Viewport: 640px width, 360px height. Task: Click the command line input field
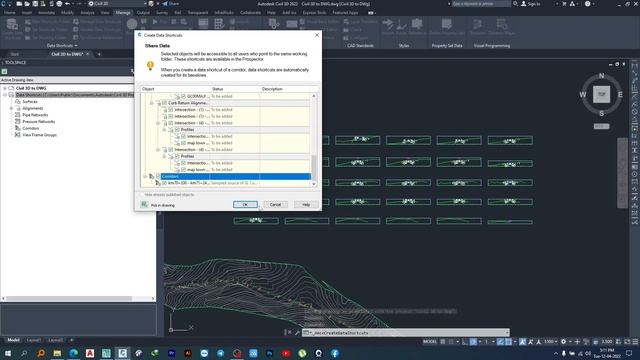pyautogui.click(x=405, y=333)
